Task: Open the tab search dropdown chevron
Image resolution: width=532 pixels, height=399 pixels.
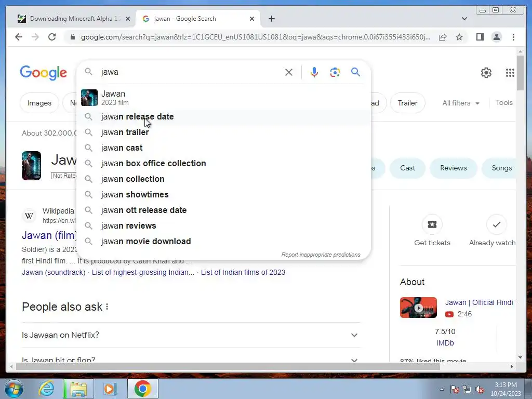Action: tap(464, 19)
